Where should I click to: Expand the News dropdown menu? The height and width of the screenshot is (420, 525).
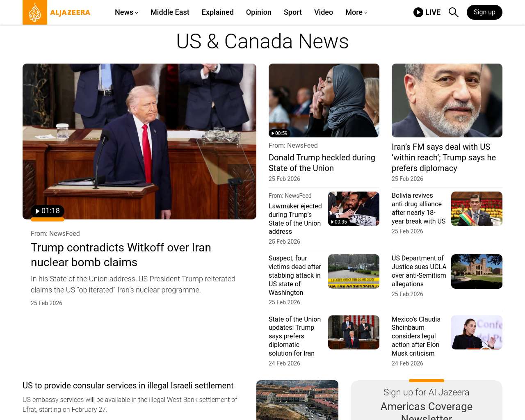126,12
